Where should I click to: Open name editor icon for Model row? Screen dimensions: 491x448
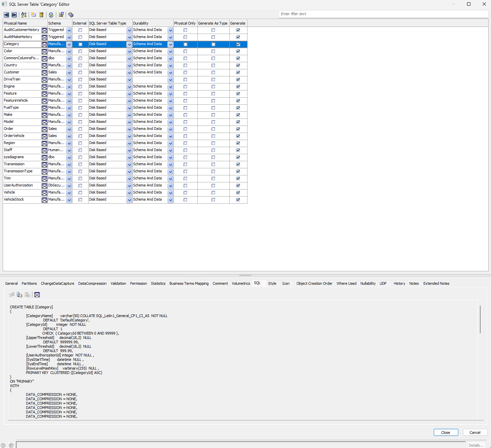pos(44,122)
